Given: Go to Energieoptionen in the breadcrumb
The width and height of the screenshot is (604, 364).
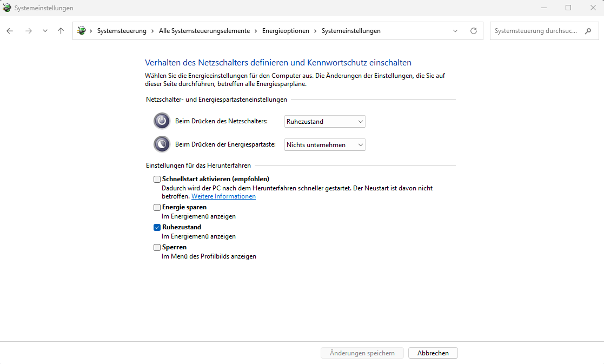Looking at the screenshot, I should coord(286,31).
